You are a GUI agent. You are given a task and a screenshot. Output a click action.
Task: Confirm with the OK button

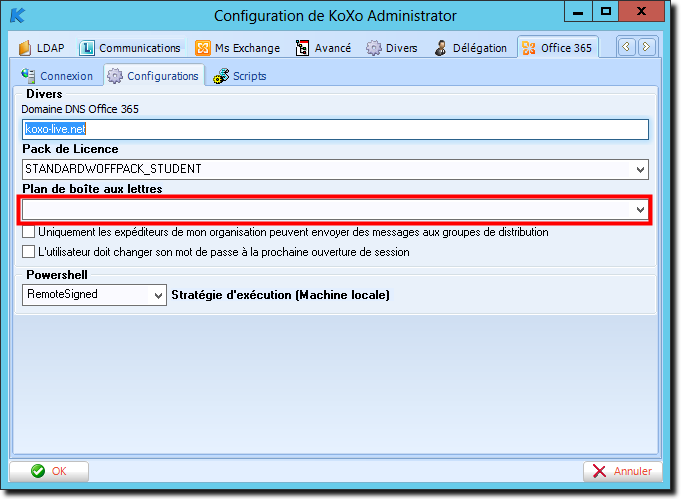[x=49, y=471]
